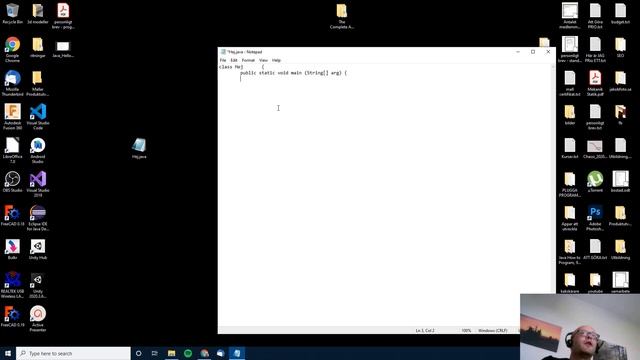Screen dimensions: 640x360
Task: Select the Mozilla Thunderbird desktop shortcut
Action: (13, 83)
